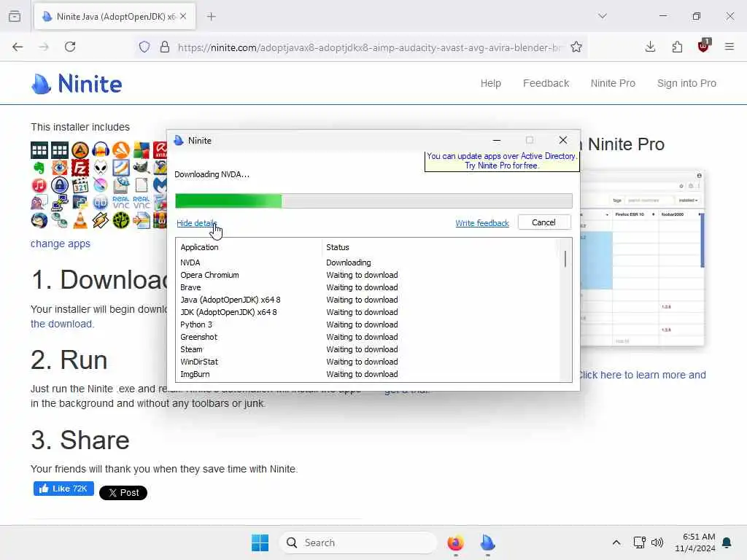
Task: Select the Python 3 row
Action: pos(368,324)
